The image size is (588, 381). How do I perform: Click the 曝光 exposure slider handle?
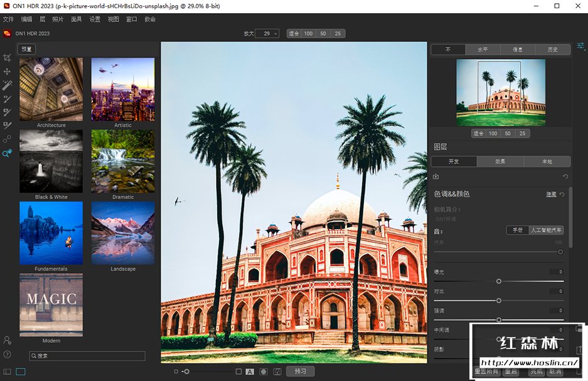pyautogui.click(x=499, y=281)
